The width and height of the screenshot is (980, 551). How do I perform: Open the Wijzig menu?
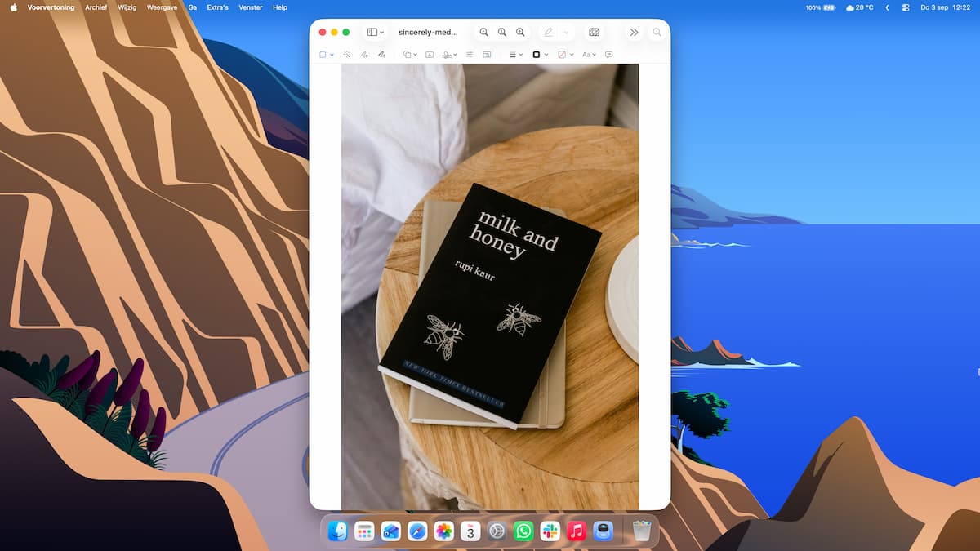(127, 7)
